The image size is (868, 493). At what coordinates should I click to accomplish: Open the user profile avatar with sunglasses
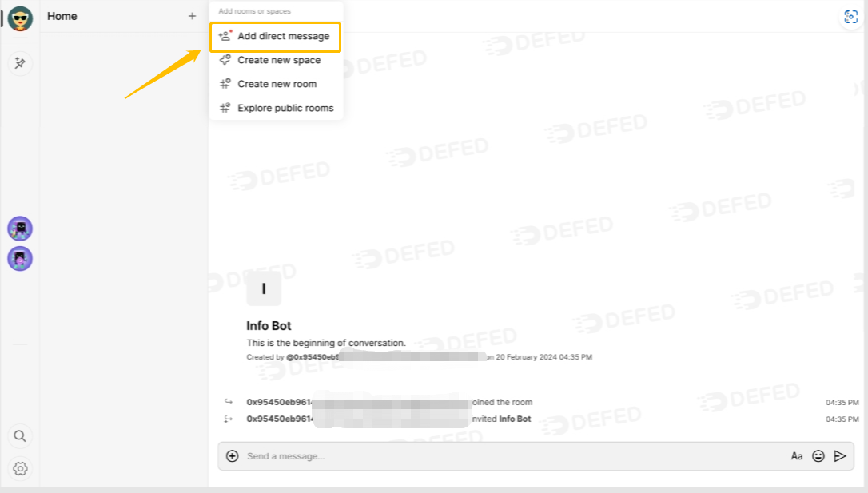pos(20,18)
